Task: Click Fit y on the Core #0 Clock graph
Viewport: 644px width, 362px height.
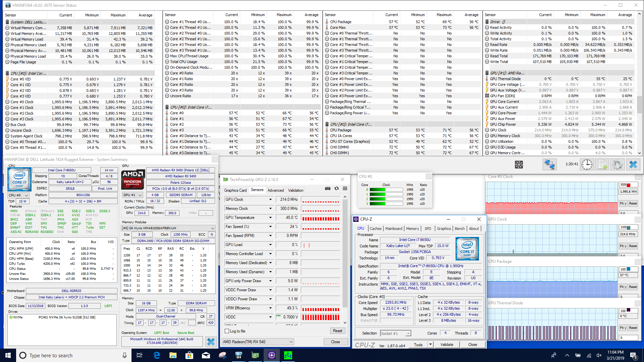Action: (623, 203)
